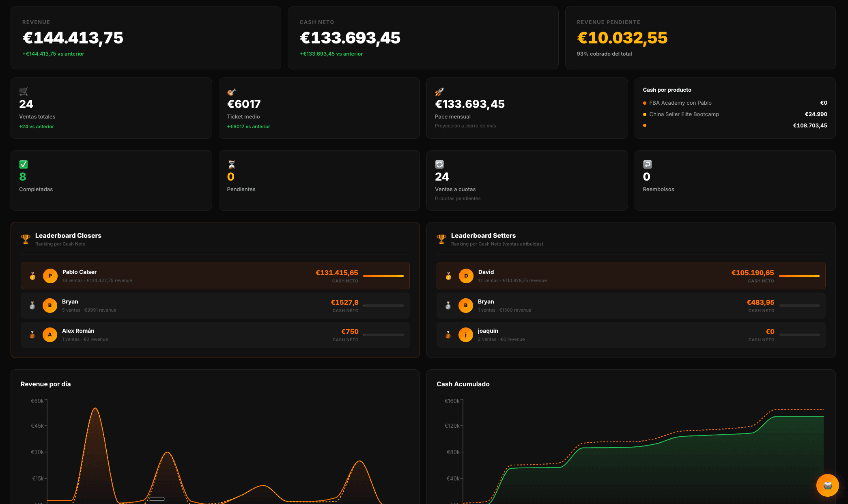This screenshot has height=504, width=848.
Task: Open the floating chat bubble at bottom right
Action: (x=827, y=485)
